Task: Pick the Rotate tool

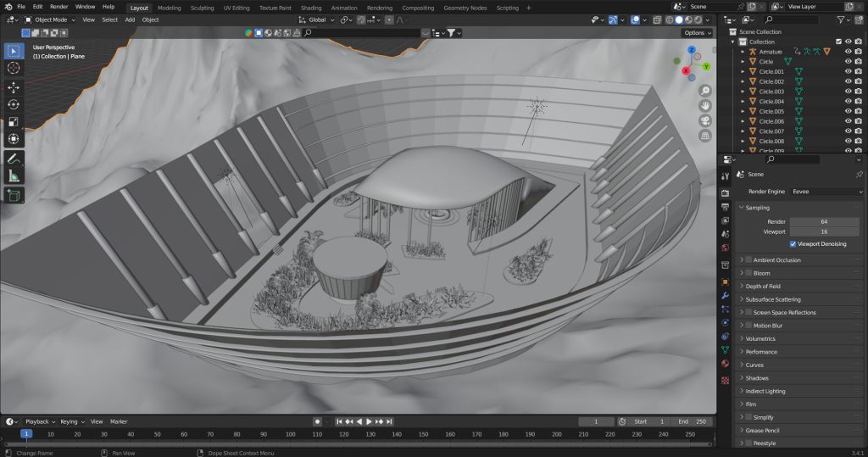Action: point(14,104)
